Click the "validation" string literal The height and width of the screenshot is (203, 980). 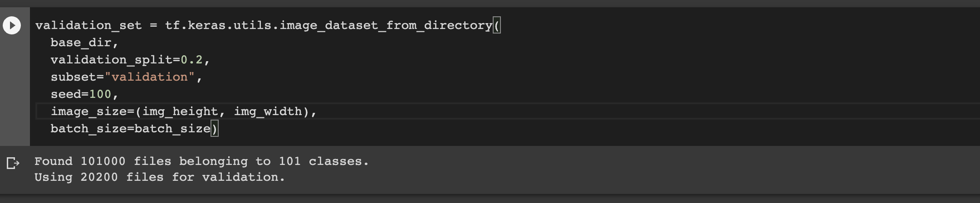(150, 77)
